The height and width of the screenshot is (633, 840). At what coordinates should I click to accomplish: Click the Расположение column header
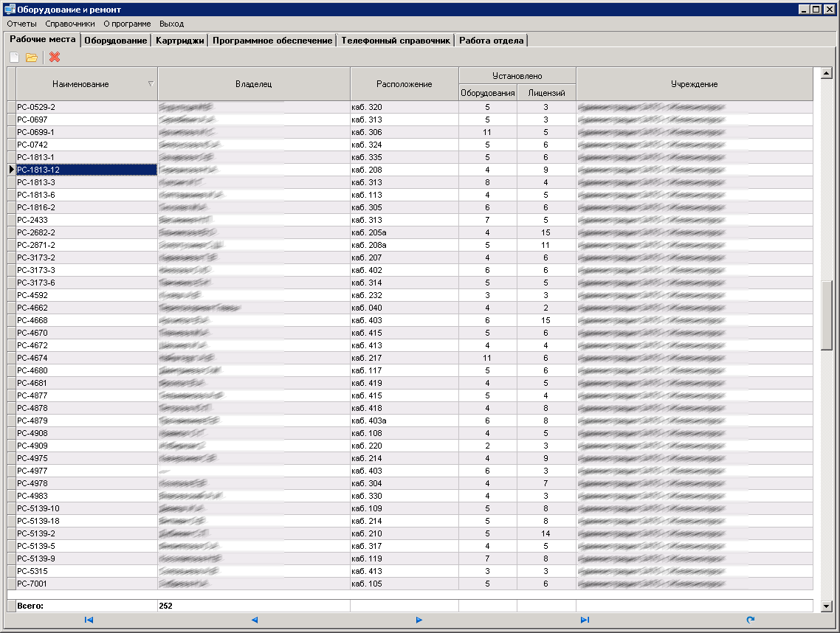(404, 84)
